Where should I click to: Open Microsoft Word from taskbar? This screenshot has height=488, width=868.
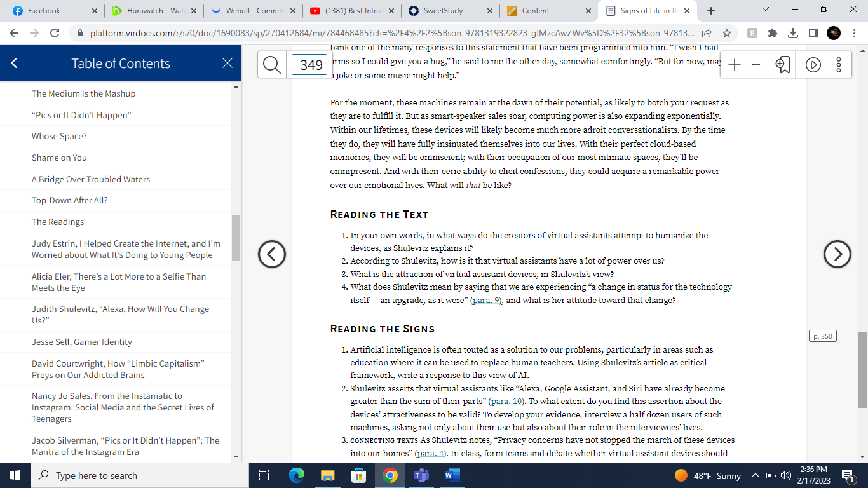click(452, 475)
